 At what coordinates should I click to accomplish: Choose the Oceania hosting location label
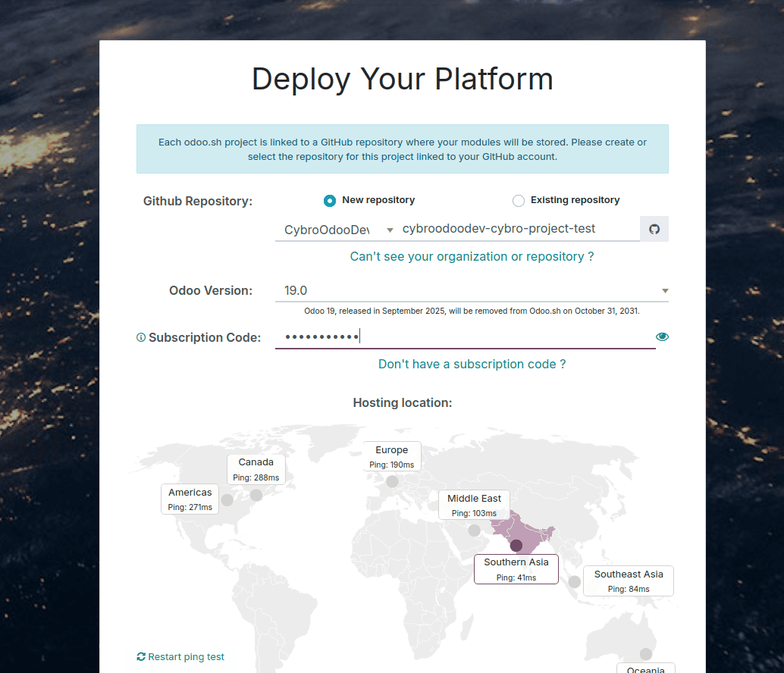tap(645, 668)
